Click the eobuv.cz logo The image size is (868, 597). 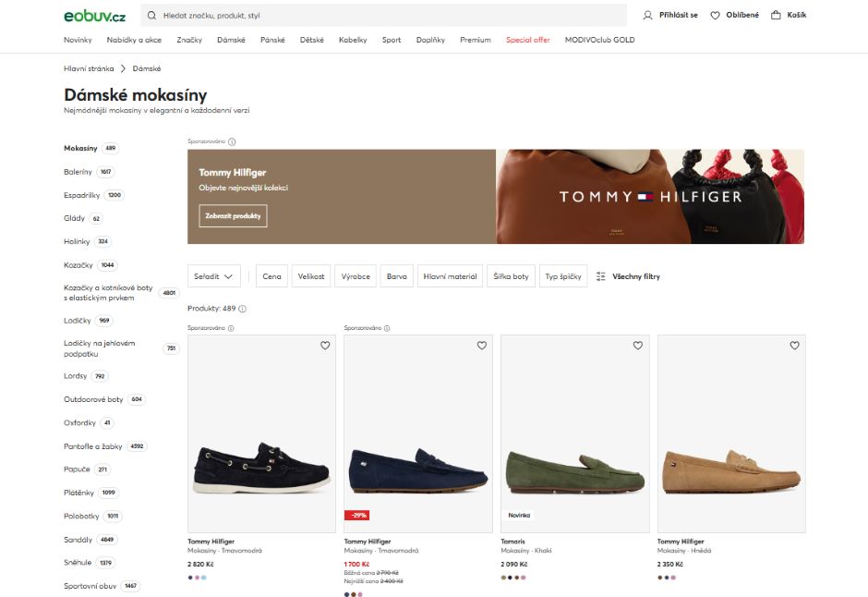pyautogui.click(x=94, y=16)
